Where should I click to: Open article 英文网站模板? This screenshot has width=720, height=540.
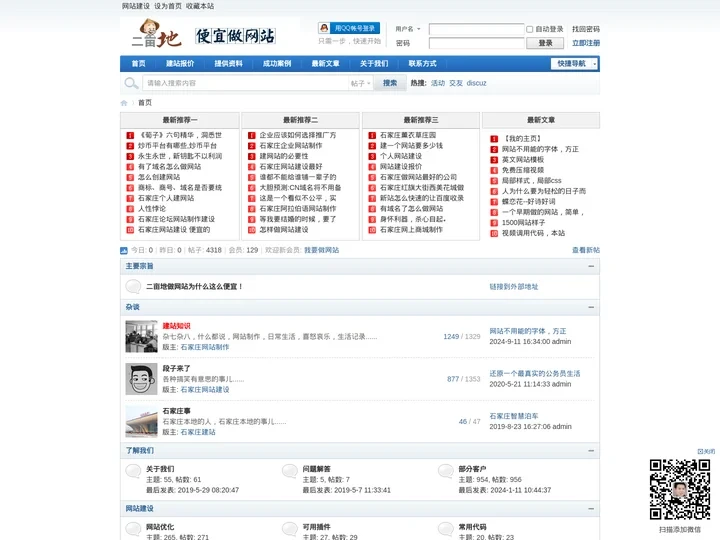[523, 160]
